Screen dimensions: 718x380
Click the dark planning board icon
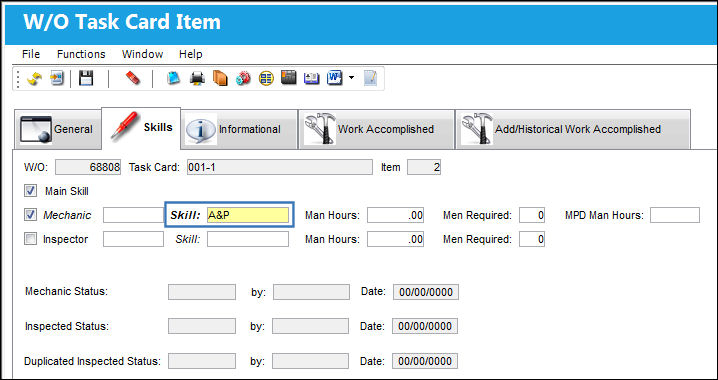tap(289, 78)
